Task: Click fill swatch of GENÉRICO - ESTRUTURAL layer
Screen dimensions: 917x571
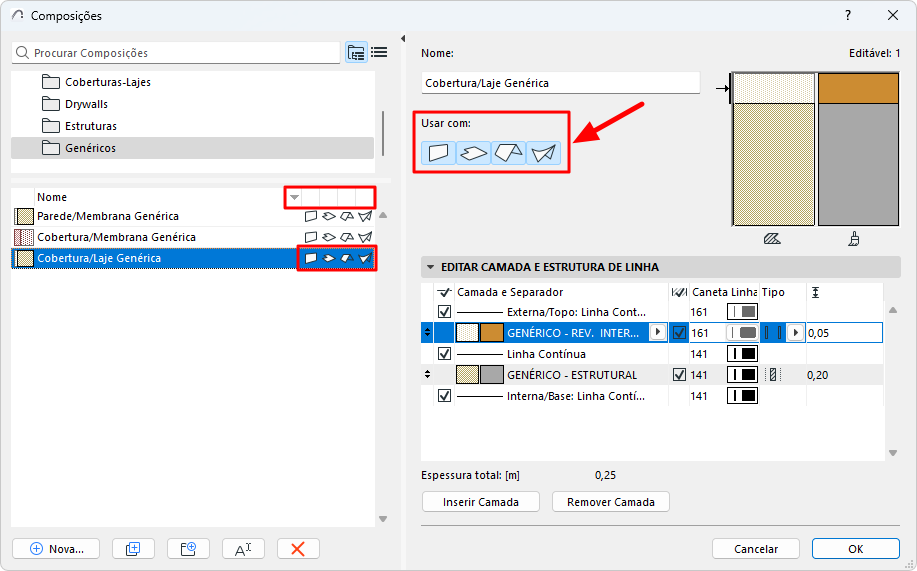Action: (x=467, y=375)
